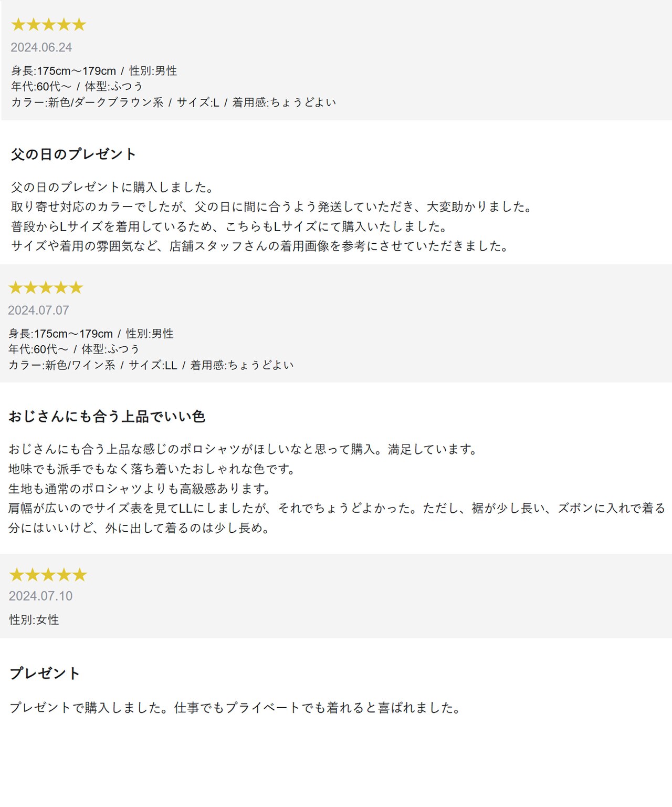The height and width of the screenshot is (807, 672).
Task: Click the review text starting プレゼントで購入しました
Action: pyautogui.click(x=236, y=707)
